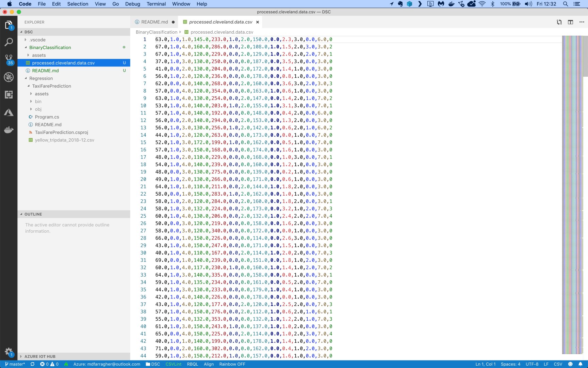Open the Azure view icon
Image resolution: width=588 pixels, height=368 pixels.
pos(9,112)
